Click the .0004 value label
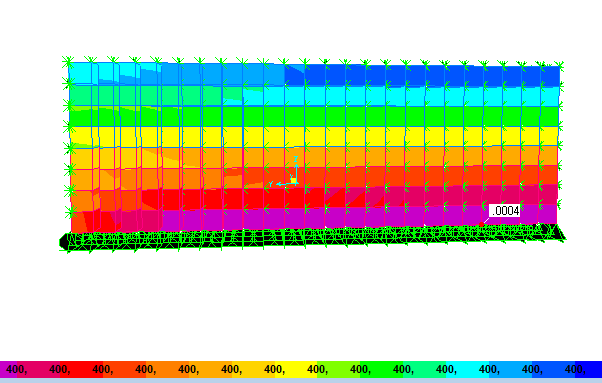Screen dimensions: 602x383 pos(504,211)
